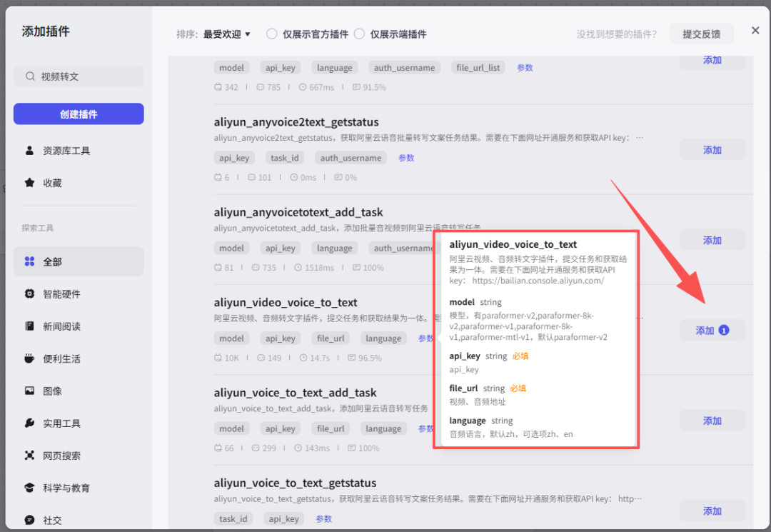Viewport: 771px width, 532px height.
Task: Click the 便利生活 cup icon
Action: [x=29, y=358]
